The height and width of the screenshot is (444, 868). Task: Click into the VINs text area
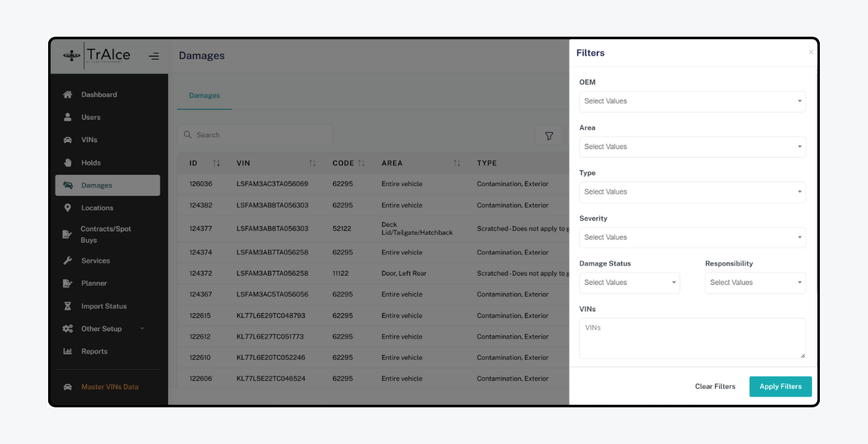tap(692, 338)
